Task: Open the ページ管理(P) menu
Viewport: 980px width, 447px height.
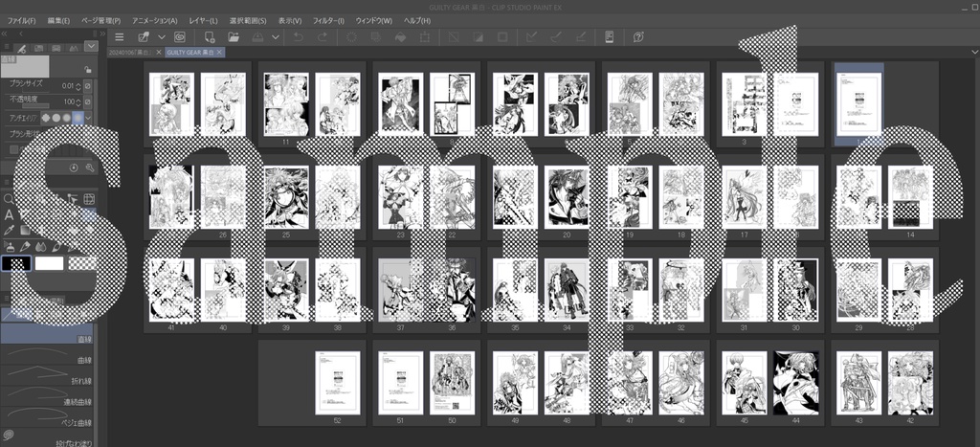Action: [100, 21]
